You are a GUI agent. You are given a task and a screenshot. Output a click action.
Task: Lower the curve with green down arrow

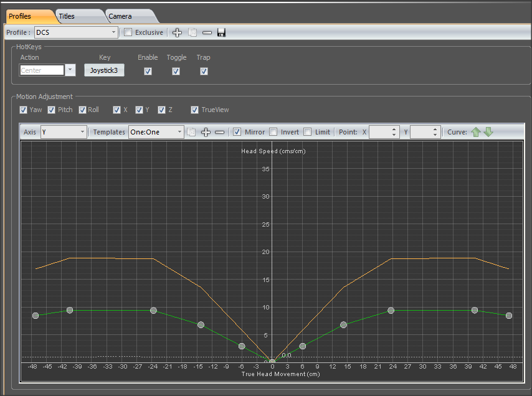coord(488,132)
